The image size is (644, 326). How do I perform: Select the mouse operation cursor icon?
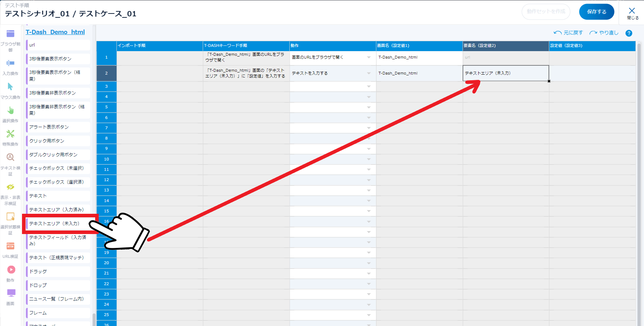10,87
